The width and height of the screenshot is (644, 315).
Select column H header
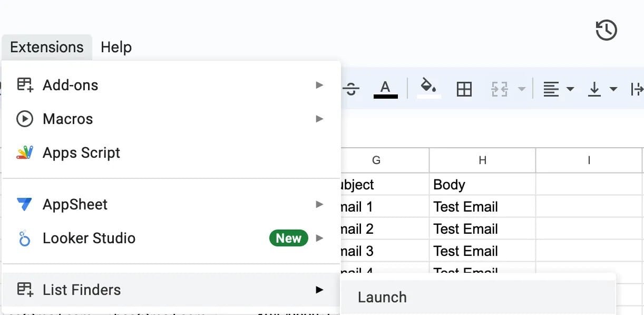tap(482, 160)
